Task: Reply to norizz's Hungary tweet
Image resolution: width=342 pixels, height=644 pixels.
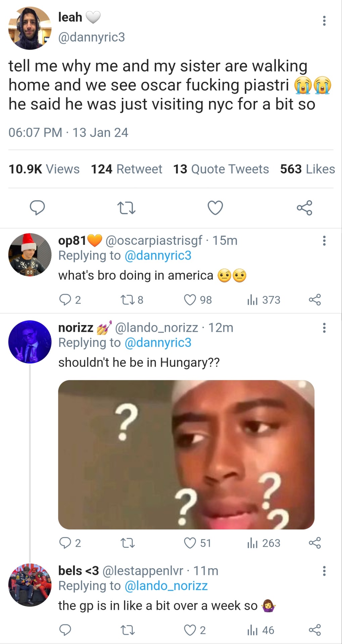Action: pos(65,543)
